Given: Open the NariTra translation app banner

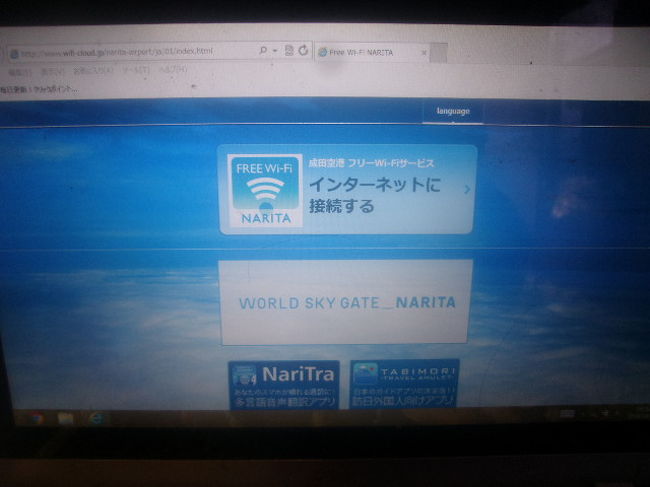Looking at the screenshot, I should tap(284, 385).
